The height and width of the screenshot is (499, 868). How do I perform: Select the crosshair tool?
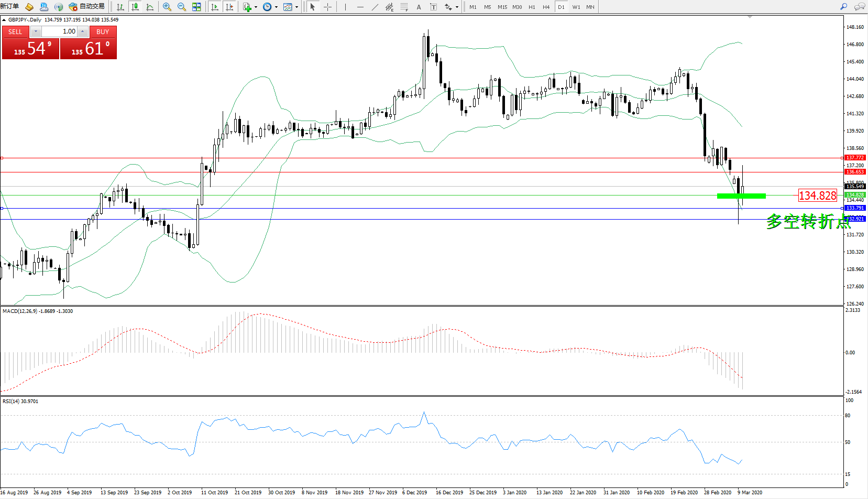[x=327, y=7]
